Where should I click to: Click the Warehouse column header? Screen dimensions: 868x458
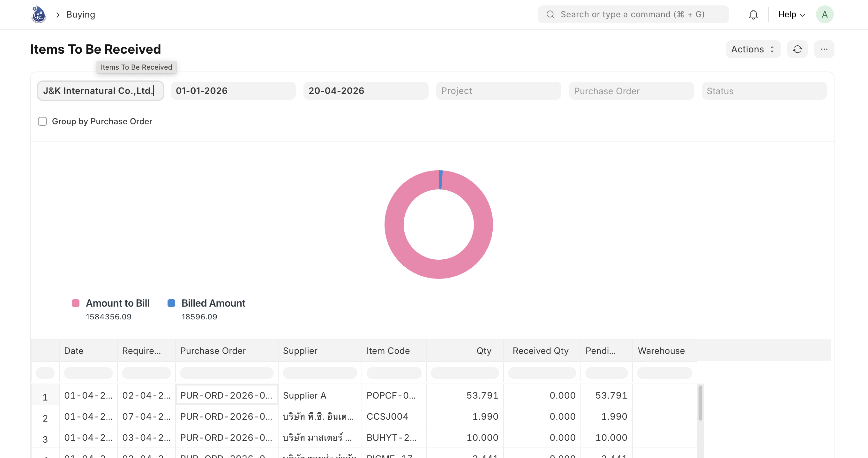coord(664,351)
